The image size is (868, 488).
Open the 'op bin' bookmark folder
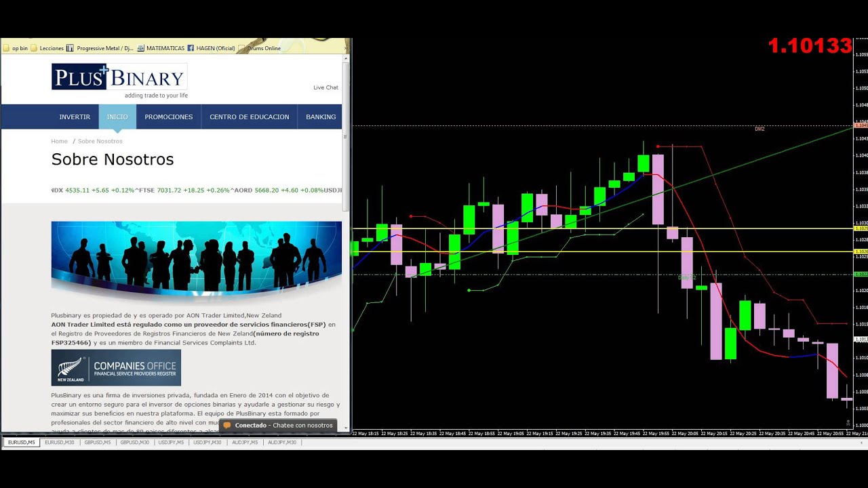pos(16,48)
